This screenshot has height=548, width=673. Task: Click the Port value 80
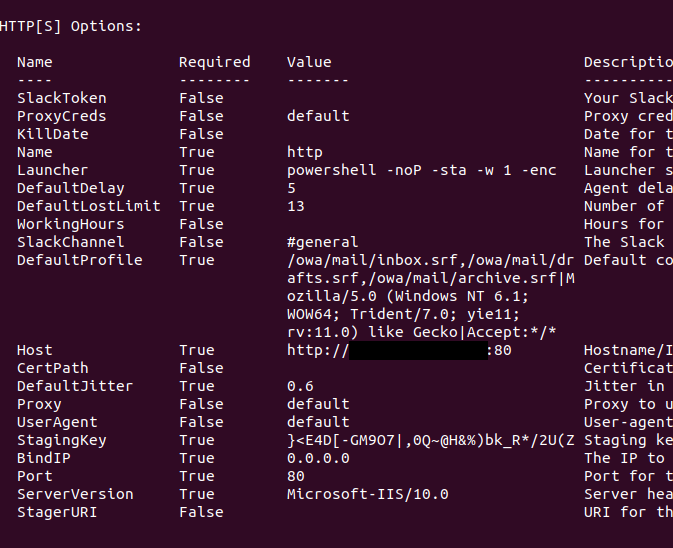295,476
